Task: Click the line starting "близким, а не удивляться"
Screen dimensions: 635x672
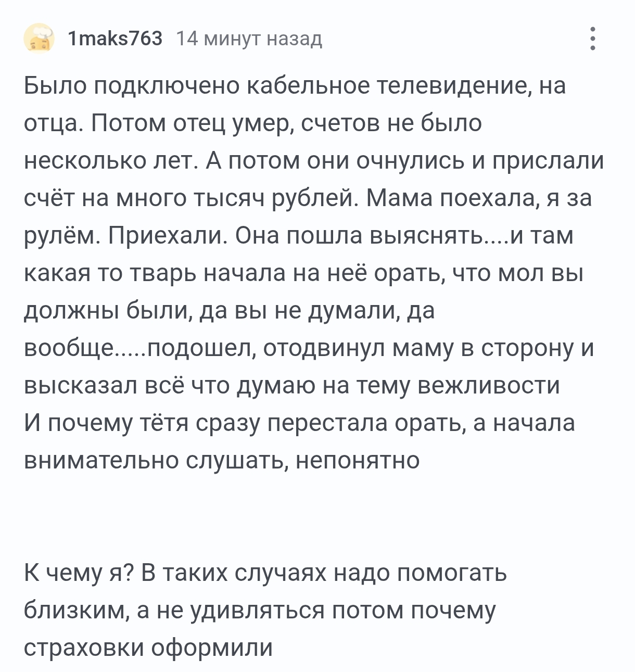Action: [260, 611]
